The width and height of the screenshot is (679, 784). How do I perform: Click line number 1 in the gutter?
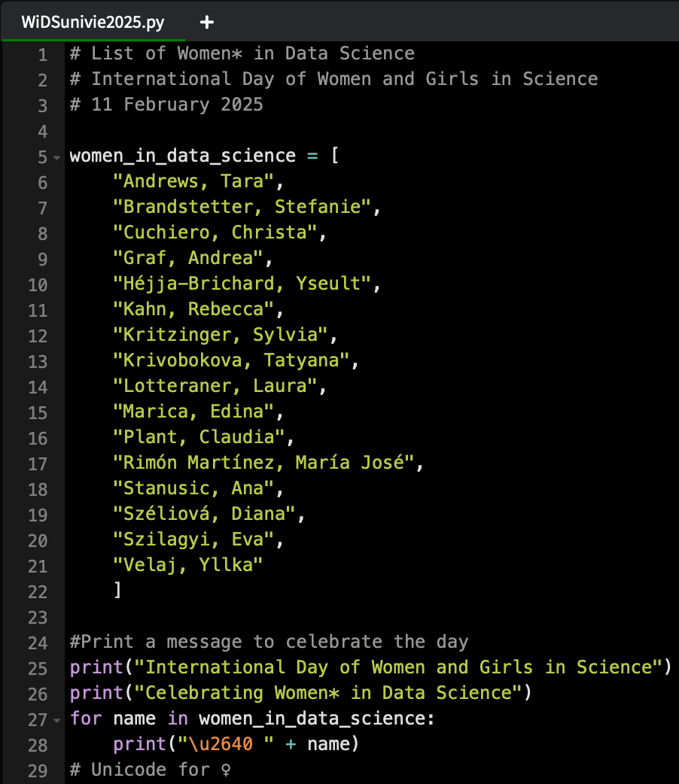[42, 54]
